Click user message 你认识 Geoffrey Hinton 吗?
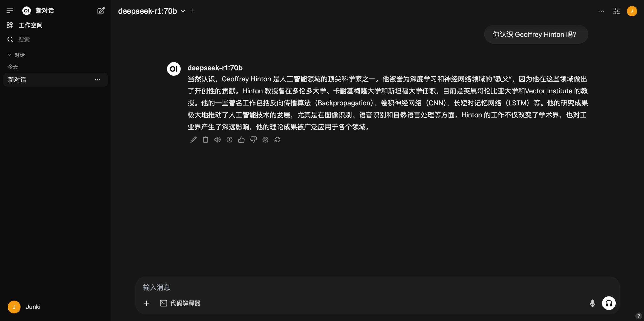The image size is (644, 321). 536,34
